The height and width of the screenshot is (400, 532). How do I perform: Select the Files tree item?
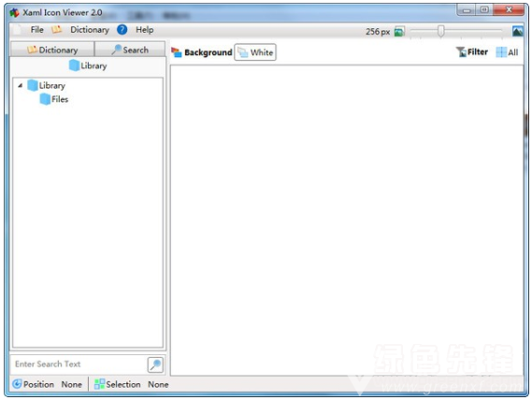point(54,99)
